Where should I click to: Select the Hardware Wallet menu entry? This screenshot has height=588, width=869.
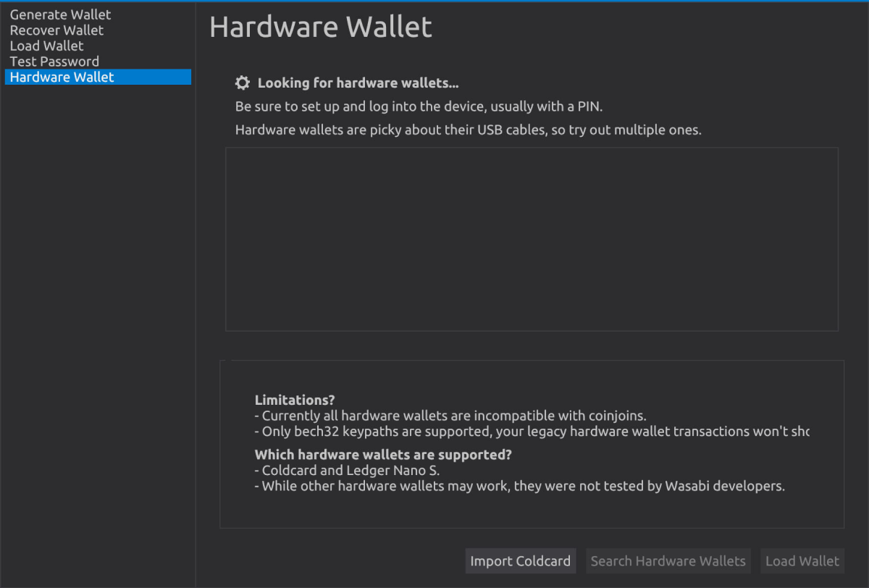coord(62,77)
